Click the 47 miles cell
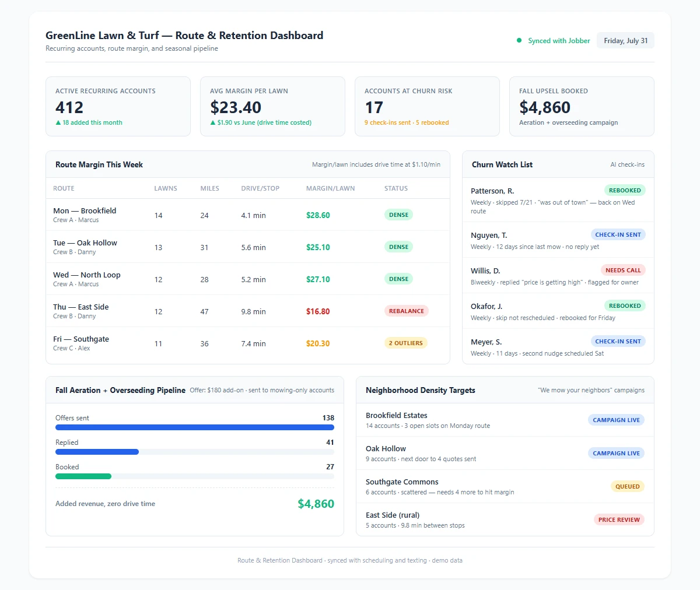Viewport: 700px width, 590px height. [x=204, y=311]
